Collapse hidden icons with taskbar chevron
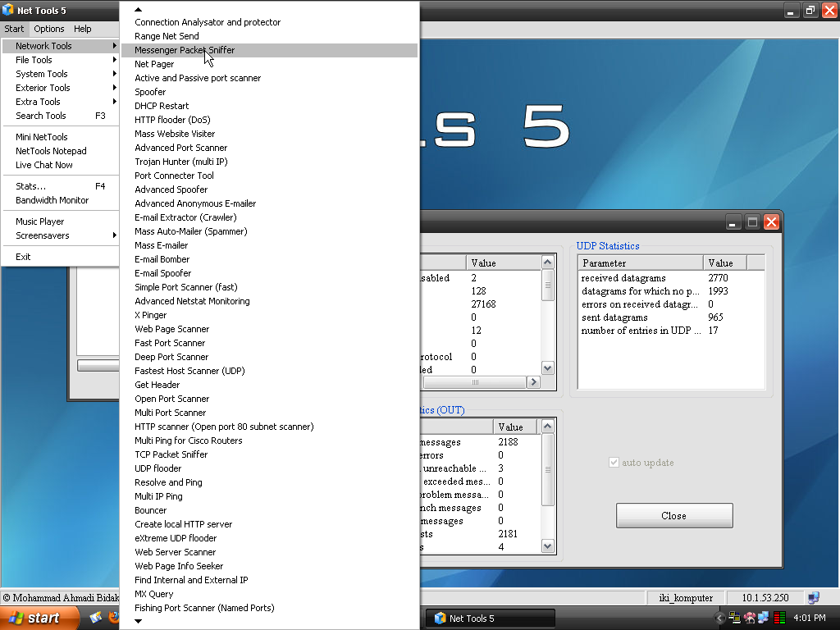This screenshot has height=630, width=840. coord(719,618)
